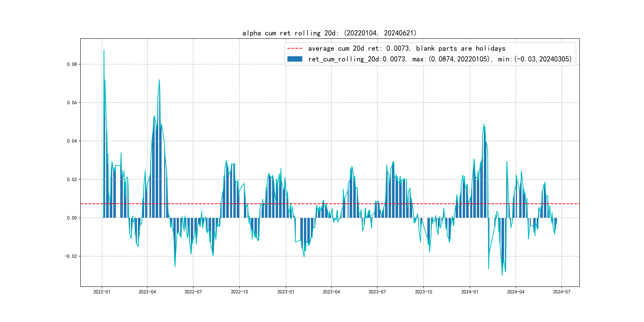Click the 2022-10 x-axis tick label
Screen dimensions: 644x322
pyautogui.click(x=239, y=292)
